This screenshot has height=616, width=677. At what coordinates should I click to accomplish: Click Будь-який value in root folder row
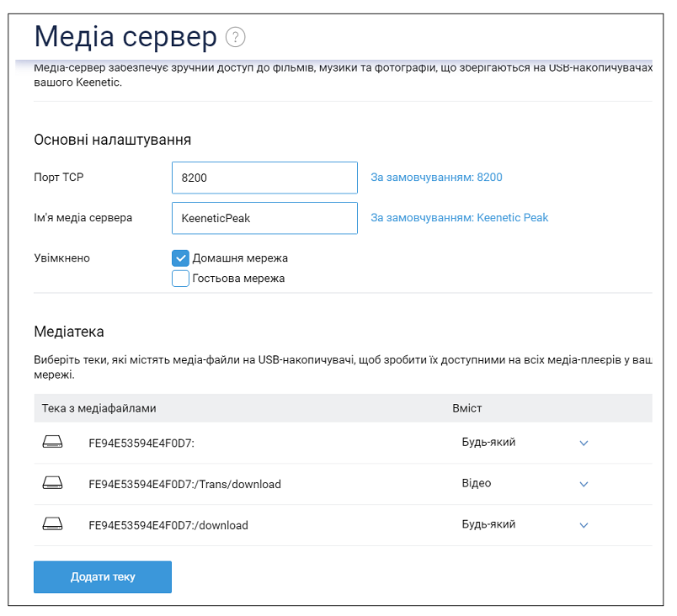[488, 442]
